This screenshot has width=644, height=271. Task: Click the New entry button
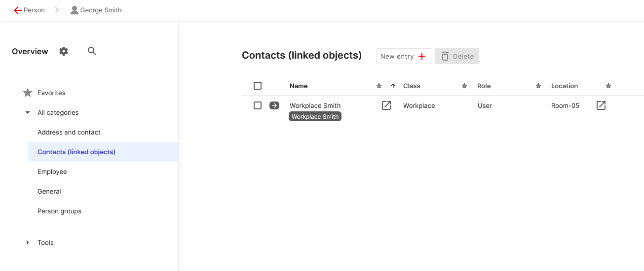pos(404,56)
